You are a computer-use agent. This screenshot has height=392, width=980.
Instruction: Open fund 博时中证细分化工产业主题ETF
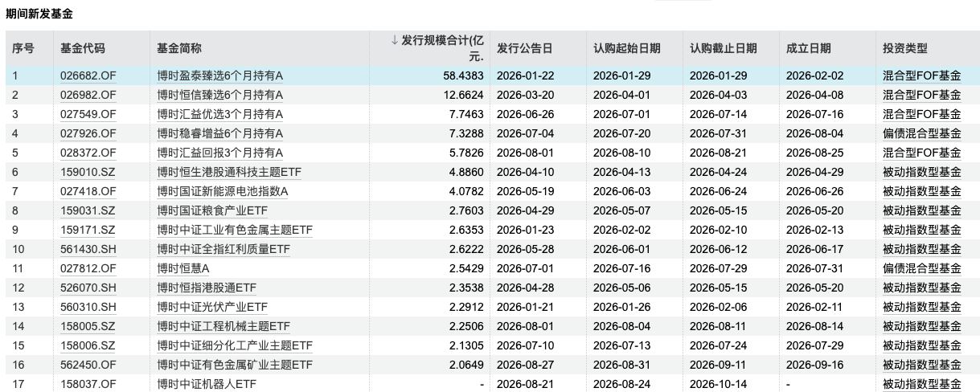pos(235,346)
